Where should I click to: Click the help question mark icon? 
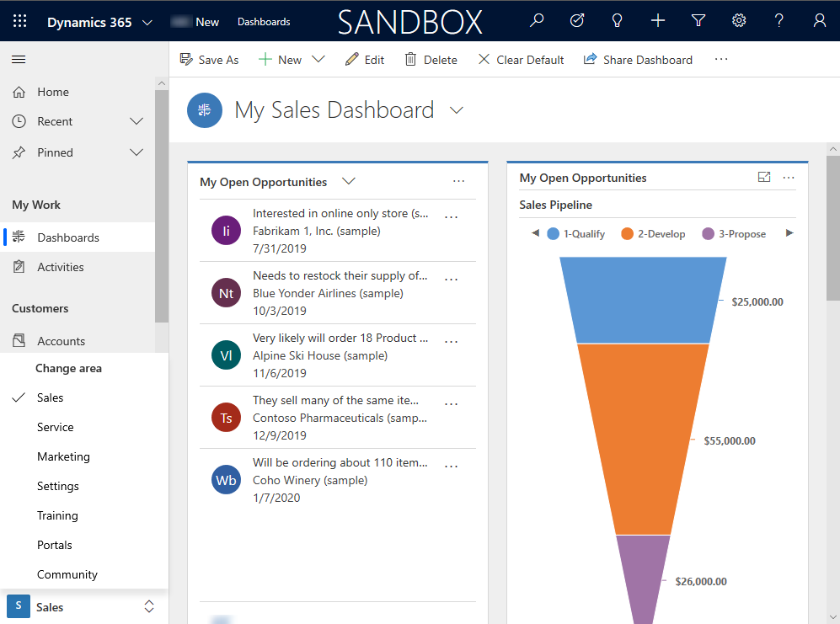779,21
